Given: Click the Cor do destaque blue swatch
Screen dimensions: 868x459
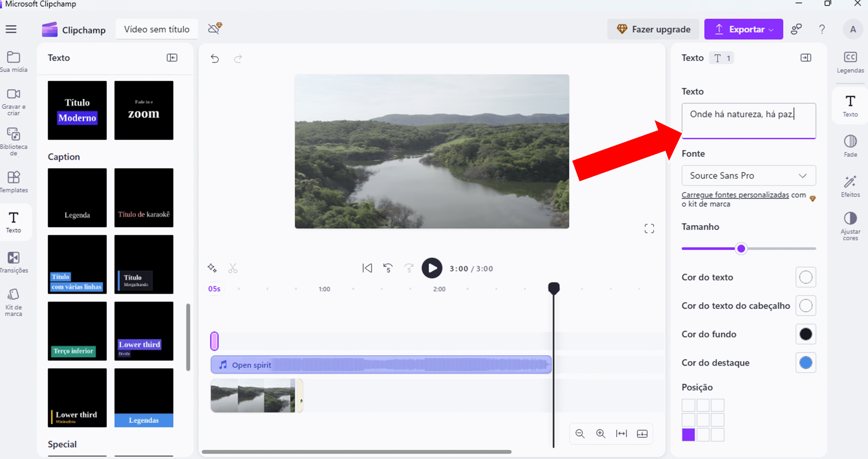Looking at the screenshot, I should click(x=806, y=363).
